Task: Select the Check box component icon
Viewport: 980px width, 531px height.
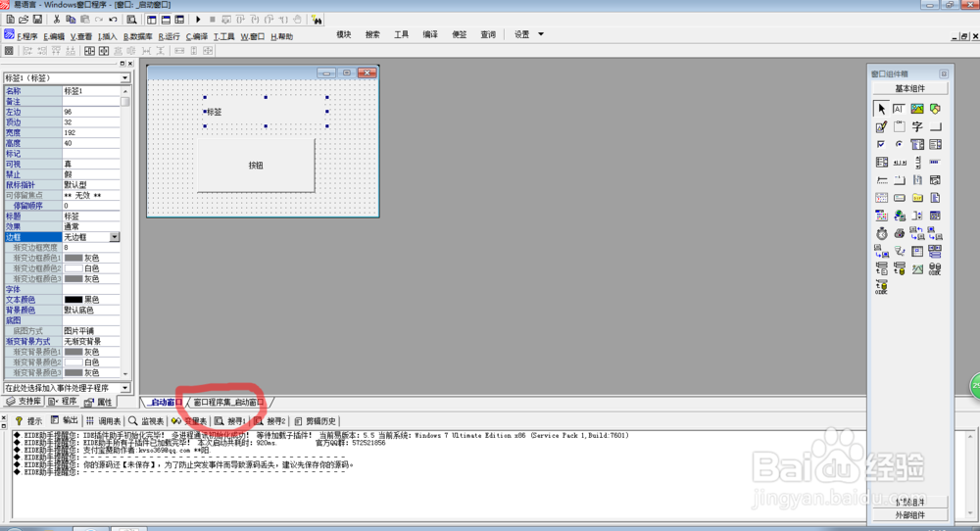Action: coord(881,144)
